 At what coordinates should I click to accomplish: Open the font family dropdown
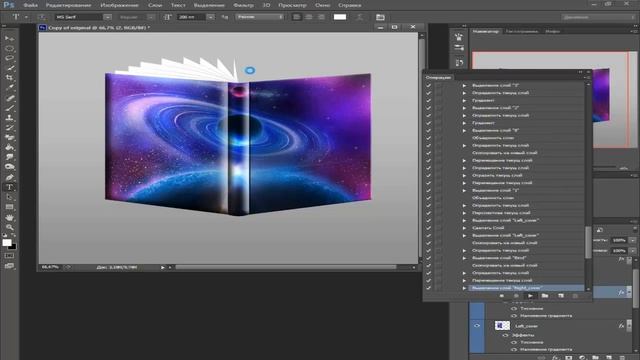click(x=107, y=17)
